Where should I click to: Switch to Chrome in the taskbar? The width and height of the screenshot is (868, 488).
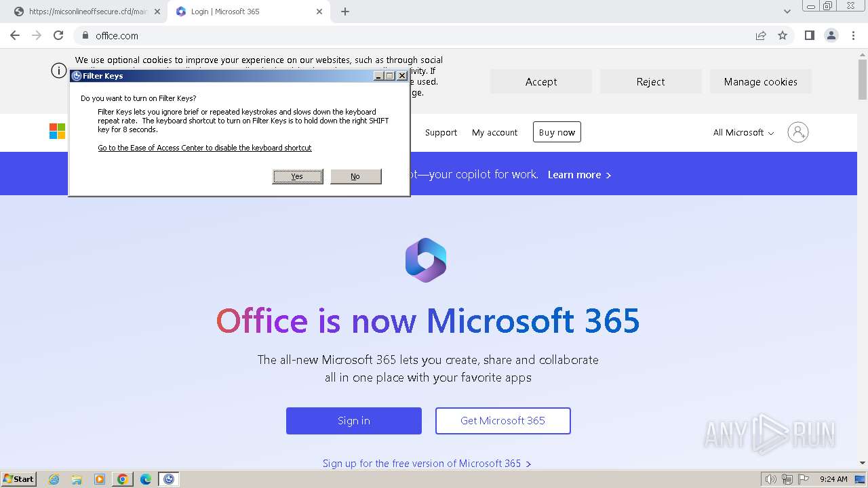[123, 479]
